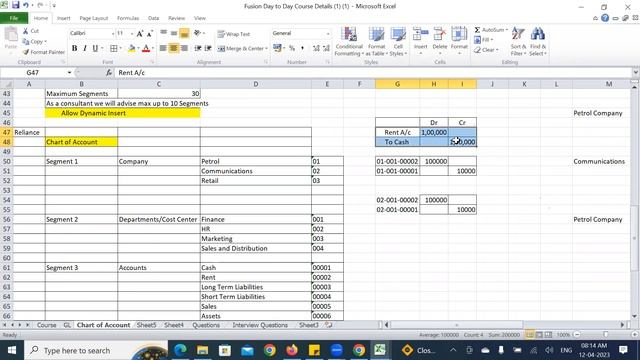Viewport: 640px width, 360px height.
Task: Toggle Bold formatting
Action: point(74,48)
